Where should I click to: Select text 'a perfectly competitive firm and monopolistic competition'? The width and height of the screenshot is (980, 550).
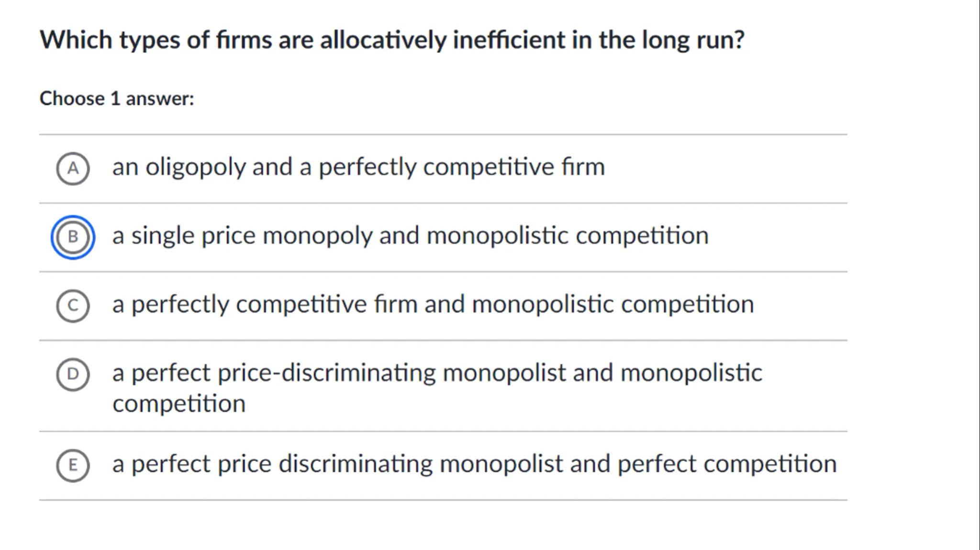click(433, 305)
